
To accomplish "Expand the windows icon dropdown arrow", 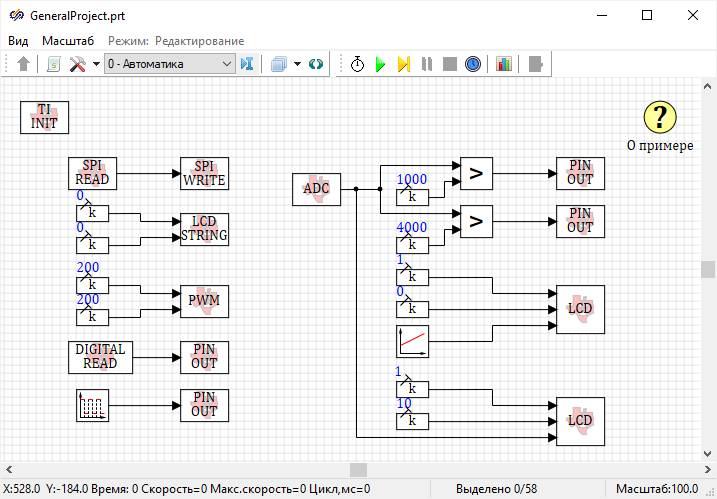I will coord(297,64).
